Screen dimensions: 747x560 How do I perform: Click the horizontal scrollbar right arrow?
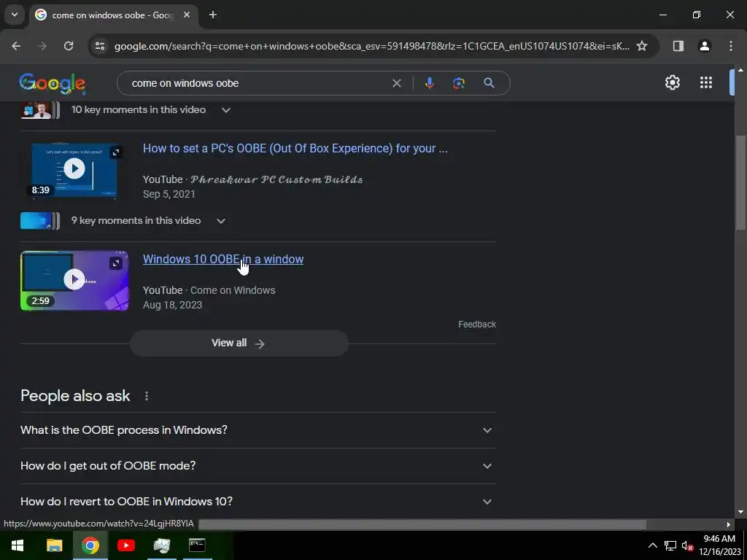(729, 524)
